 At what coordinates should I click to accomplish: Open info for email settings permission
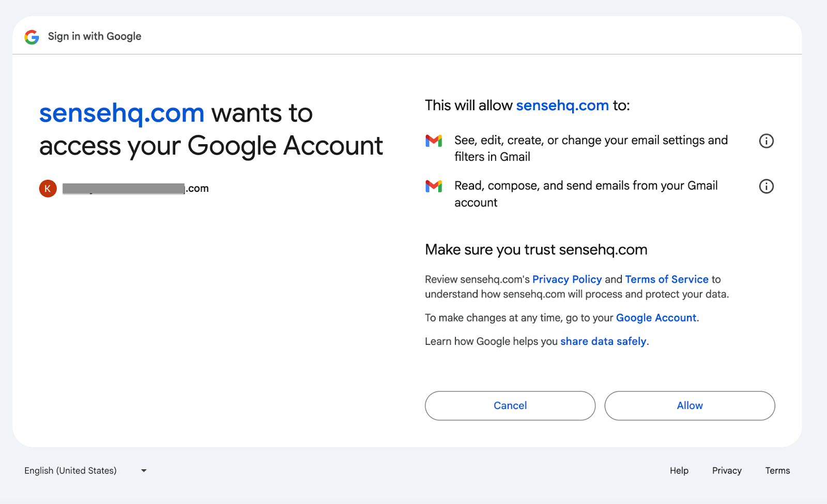766,141
